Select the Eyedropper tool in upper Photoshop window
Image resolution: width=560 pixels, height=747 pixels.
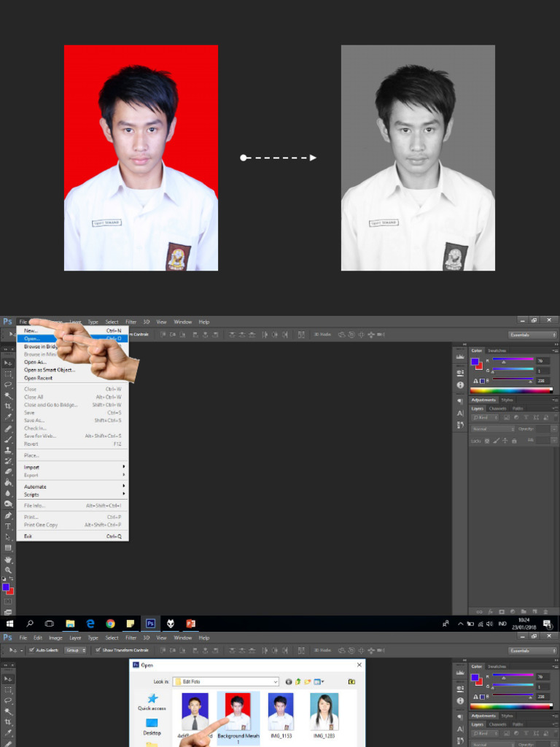pyautogui.click(x=8, y=417)
